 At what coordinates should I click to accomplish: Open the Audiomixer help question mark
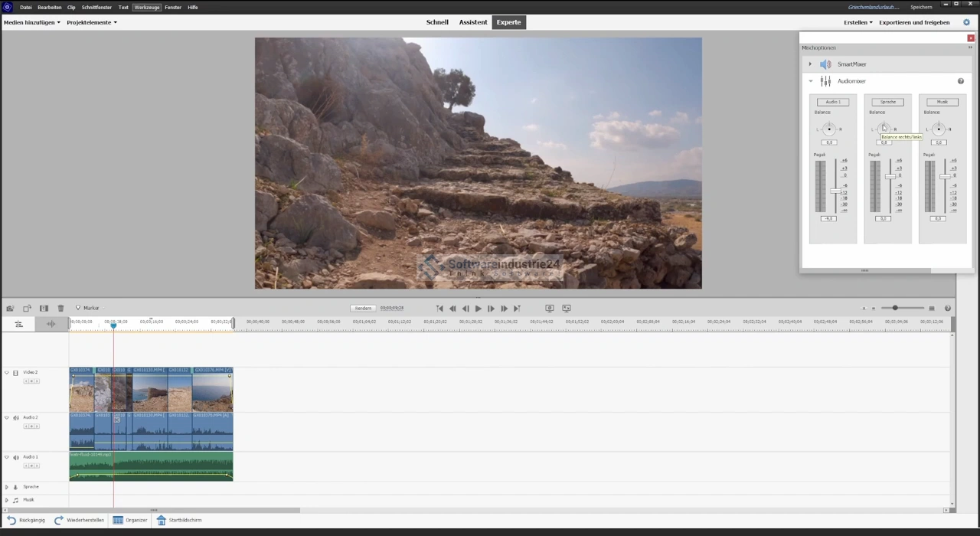961,81
